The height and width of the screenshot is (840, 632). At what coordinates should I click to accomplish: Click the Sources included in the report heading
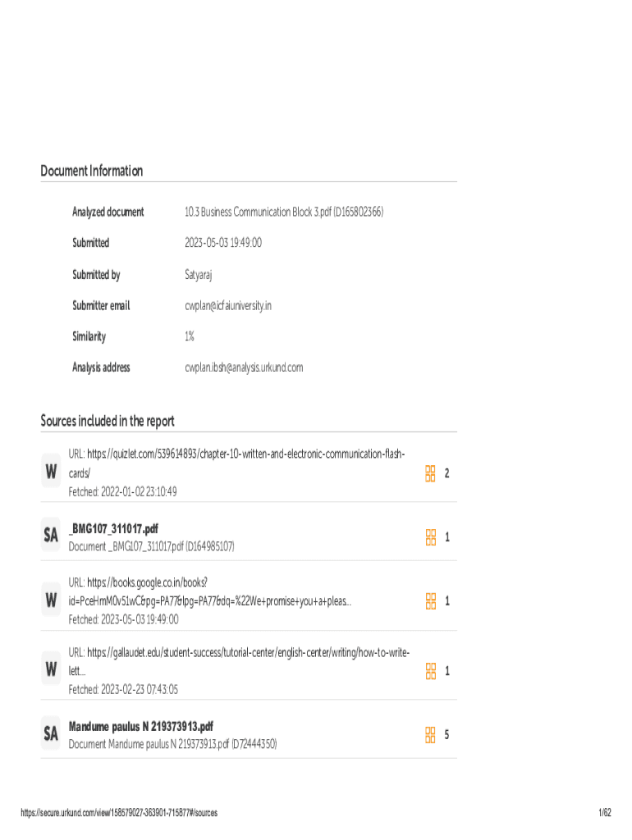108,421
